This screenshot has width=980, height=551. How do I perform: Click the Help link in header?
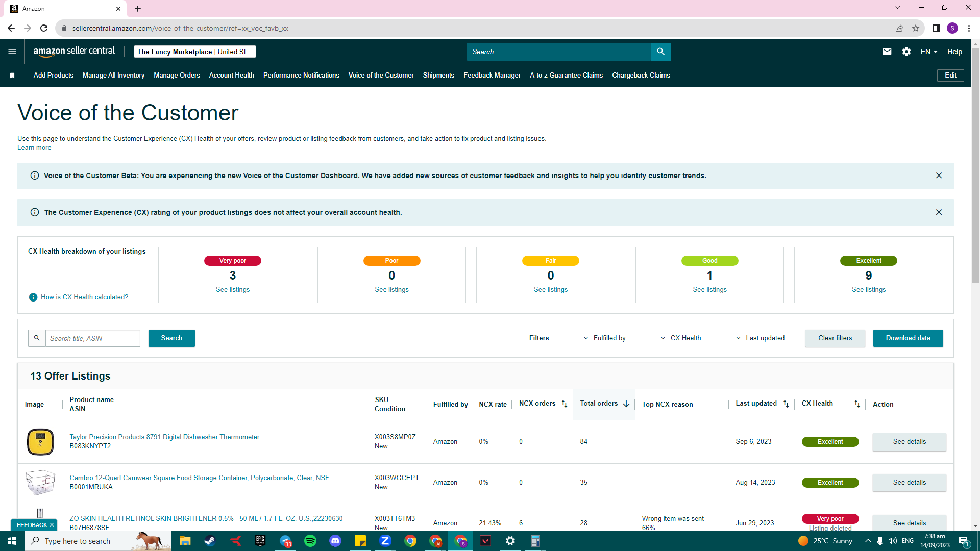point(954,52)
